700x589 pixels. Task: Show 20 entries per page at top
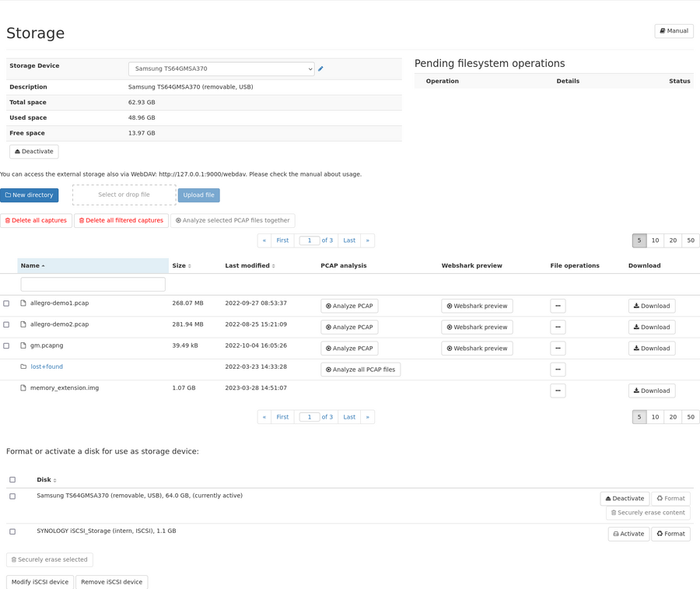click(673, 240)
